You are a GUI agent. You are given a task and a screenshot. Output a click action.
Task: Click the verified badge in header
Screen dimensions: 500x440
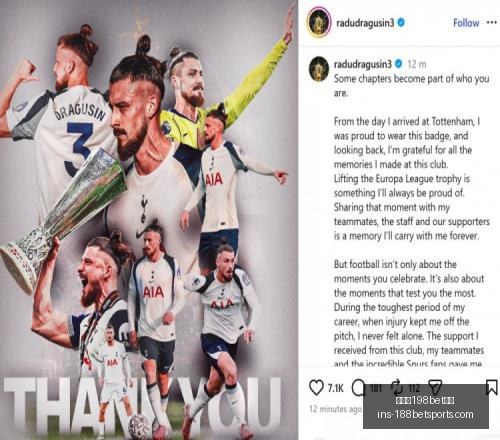coord(401,22)
